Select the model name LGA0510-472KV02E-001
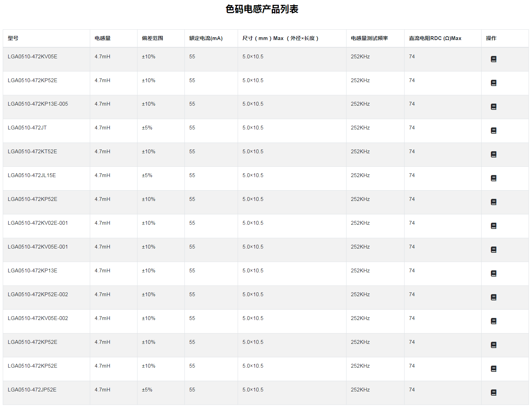The width and height of the screenshot is (532, 407). pos(38,223)
